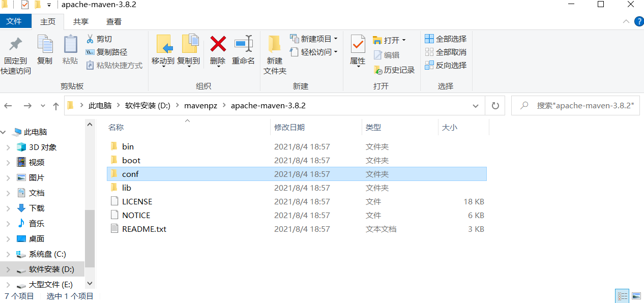Collapse the ribbon with the chevron
Screen dimensions: 644x303
click(627, 21)
